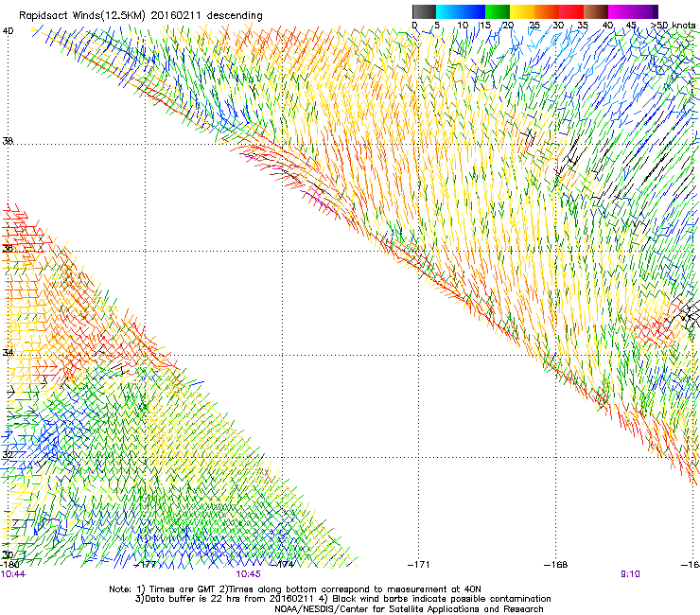Click the longitude label -177
The height and width of the screenshot is (615, 700).
pyautogui.click(x=145, y=565)
